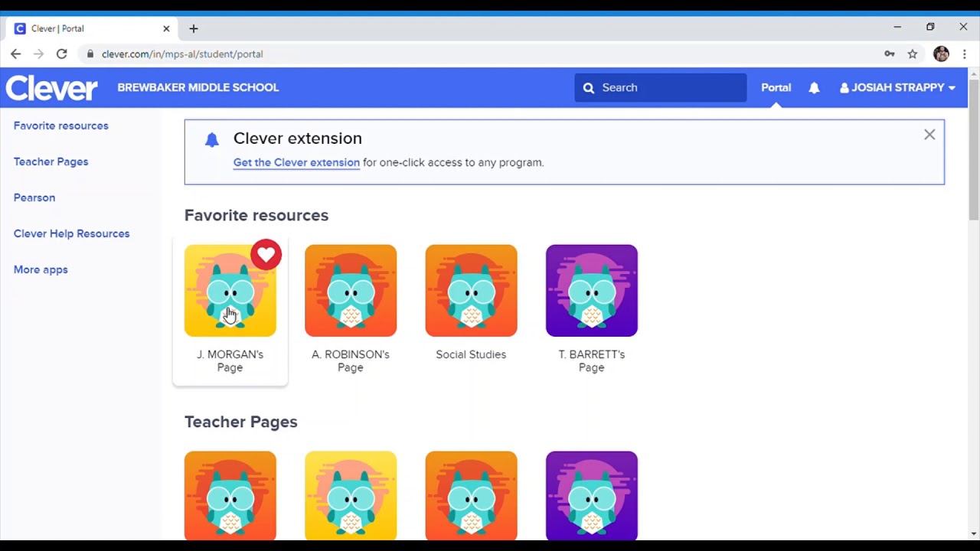Click the Teacher Pages section heading
The image size is (980, 551).
(241, 422)
